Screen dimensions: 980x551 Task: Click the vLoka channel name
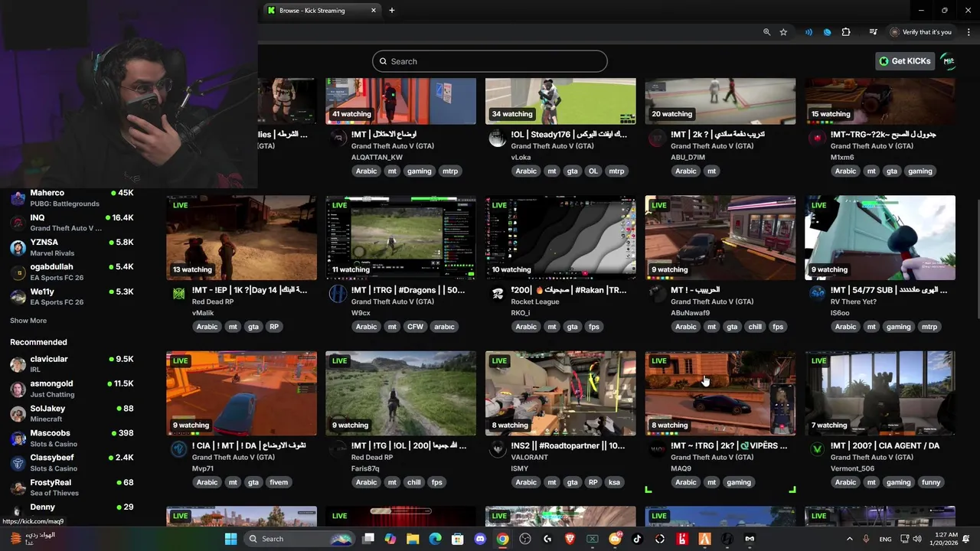point(521,158)
